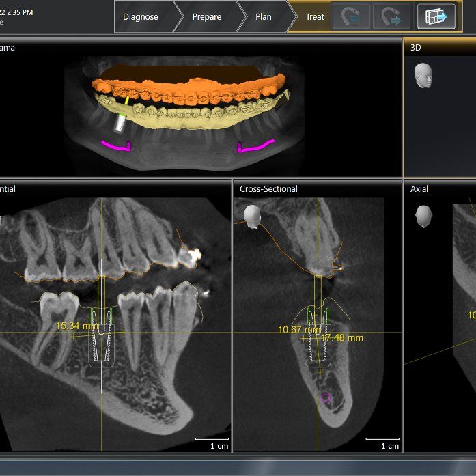The height and width of the screenshot is (476, 476).
Task: Click the 15.34 mm measurement label
Action: (x=77, y=326)
